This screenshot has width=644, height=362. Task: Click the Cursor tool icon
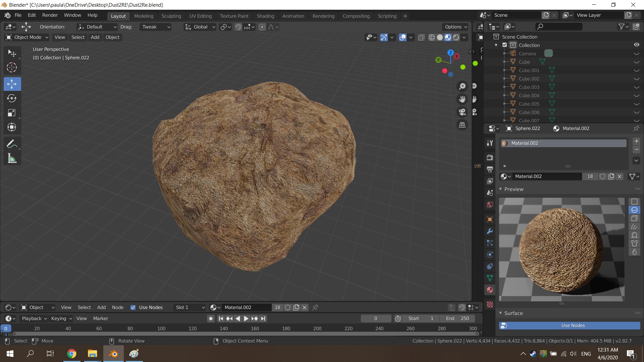click(x=12, y=68)
